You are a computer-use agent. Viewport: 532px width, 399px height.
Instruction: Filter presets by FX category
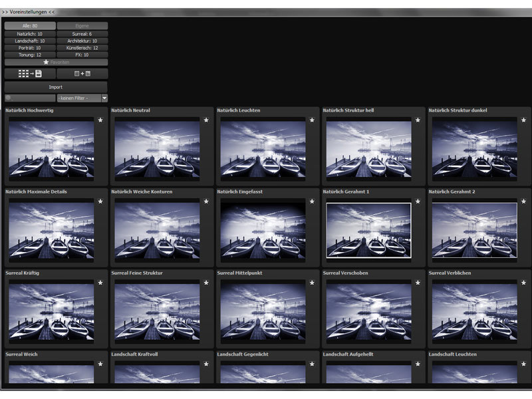click(x=82, y=55)
